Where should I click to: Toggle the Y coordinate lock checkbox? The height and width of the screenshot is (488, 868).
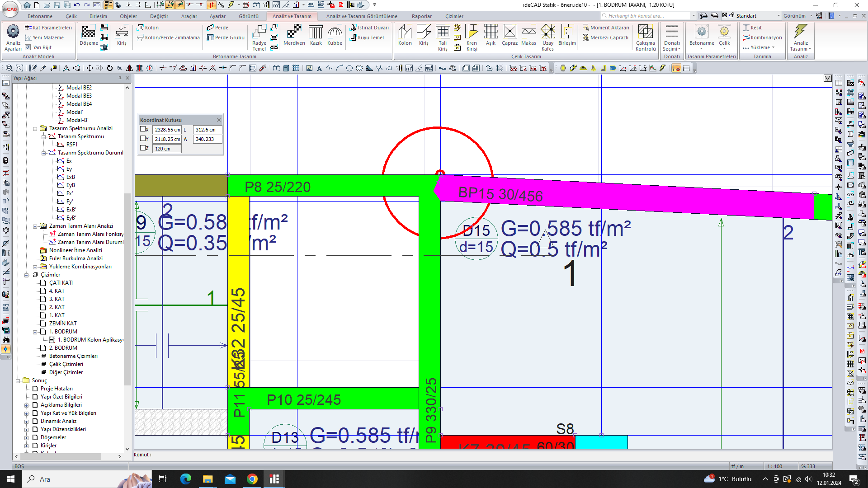pos(143,138)
